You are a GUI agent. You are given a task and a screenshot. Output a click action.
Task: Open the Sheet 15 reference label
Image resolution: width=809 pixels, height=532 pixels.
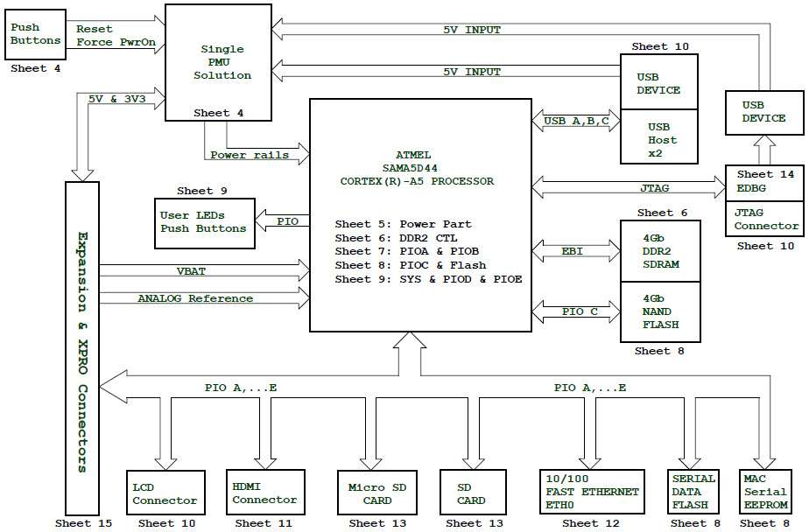coord(83,523)
